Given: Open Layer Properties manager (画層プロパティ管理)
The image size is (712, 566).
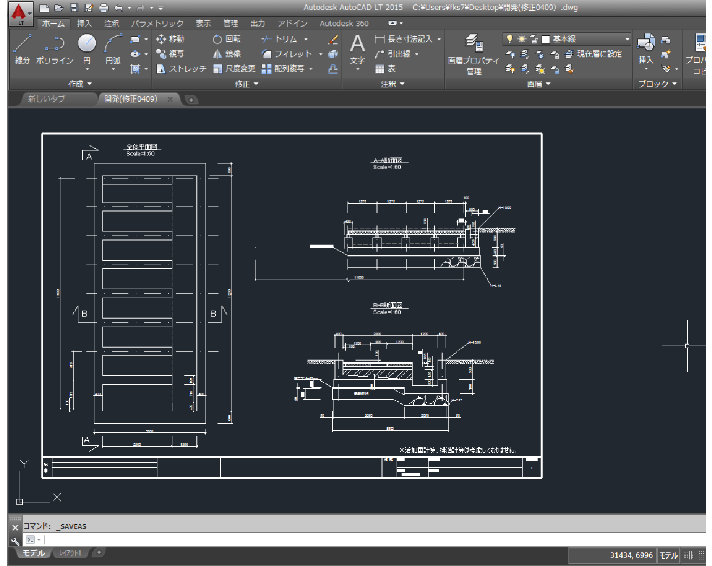Looking at the screenshot, I should pos(474,54).
